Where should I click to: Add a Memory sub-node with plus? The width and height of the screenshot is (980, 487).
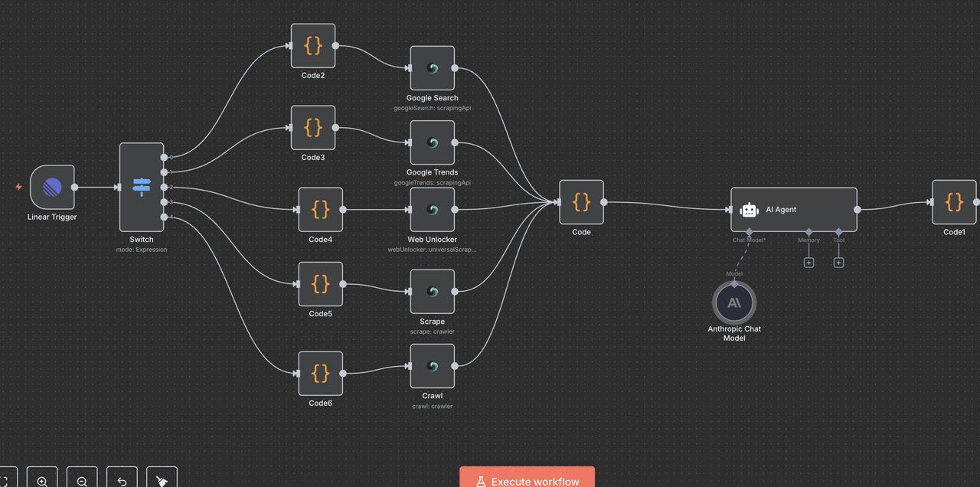point(808,263)
